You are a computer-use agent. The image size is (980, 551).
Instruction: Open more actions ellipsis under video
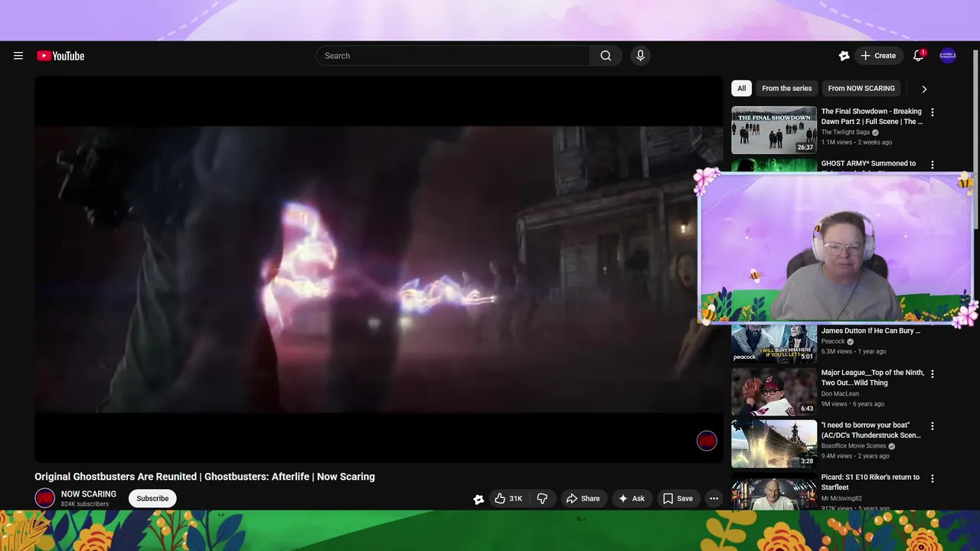(x=714, y=498)
